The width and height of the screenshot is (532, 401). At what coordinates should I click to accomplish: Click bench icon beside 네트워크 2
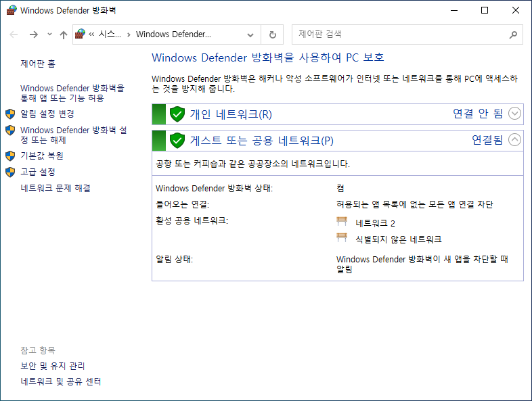pyautogui.click(x=342, y=222)
